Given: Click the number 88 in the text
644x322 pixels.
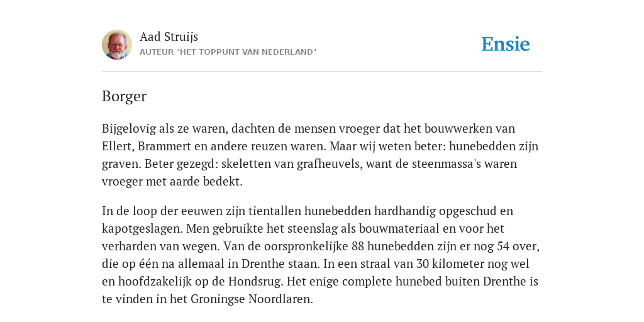Looking at the screenshot, I should [x=358, y=247].
